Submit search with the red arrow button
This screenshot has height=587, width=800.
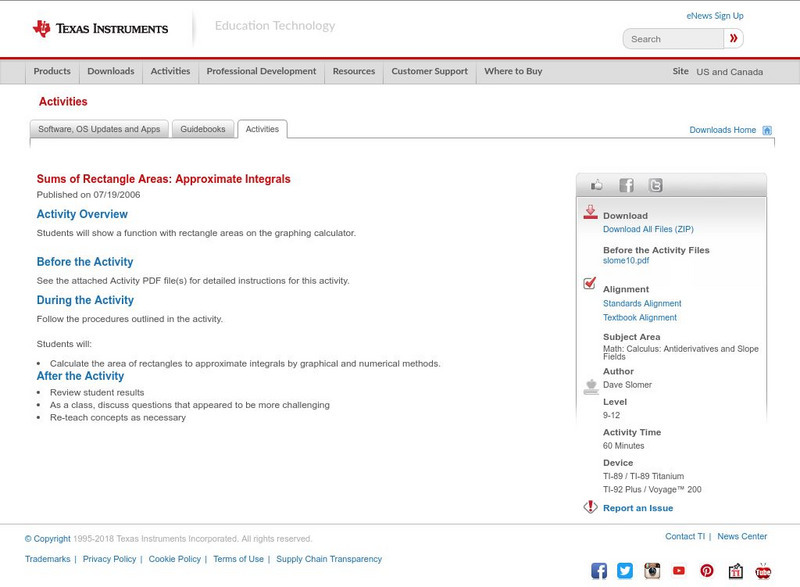733,38
